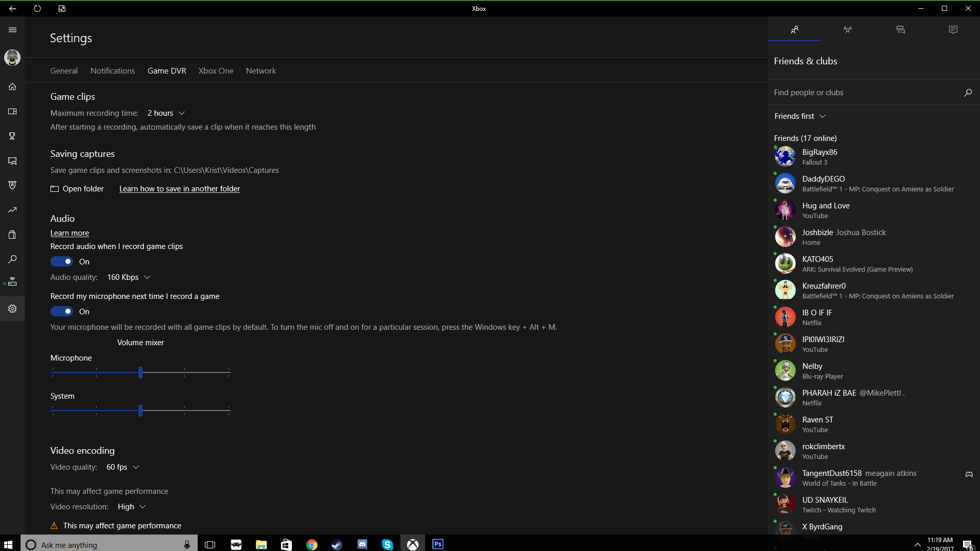Screen dimensions: 980x551
Task: Open the Audio quality 160 Kbps dropdown
Action: 129,277
